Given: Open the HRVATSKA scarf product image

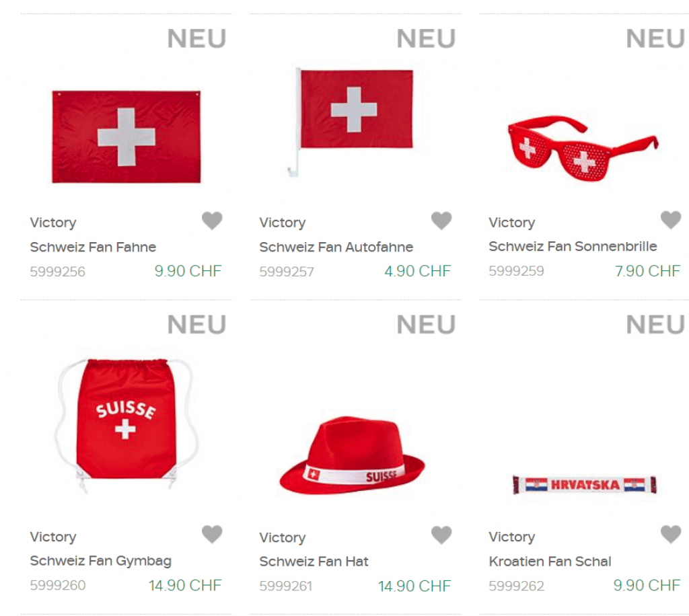Looking at the screenshot, I should pos(584,485).
